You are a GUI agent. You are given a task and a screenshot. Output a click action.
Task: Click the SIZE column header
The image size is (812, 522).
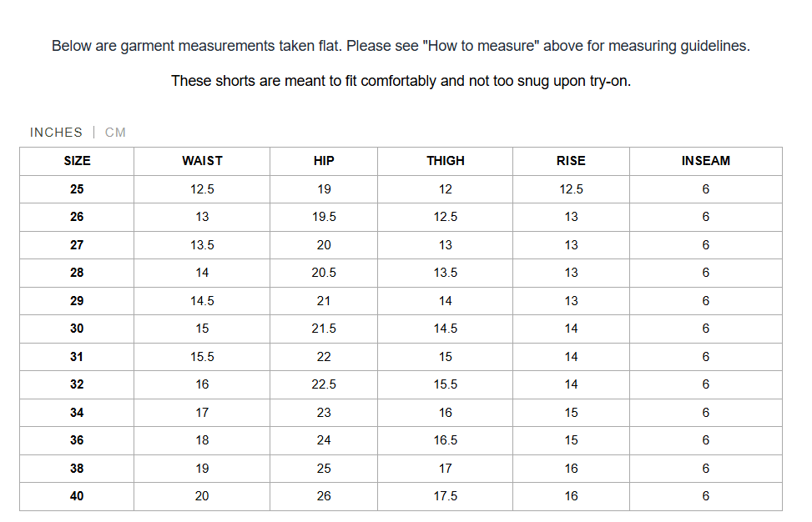[x=77, y=161]
